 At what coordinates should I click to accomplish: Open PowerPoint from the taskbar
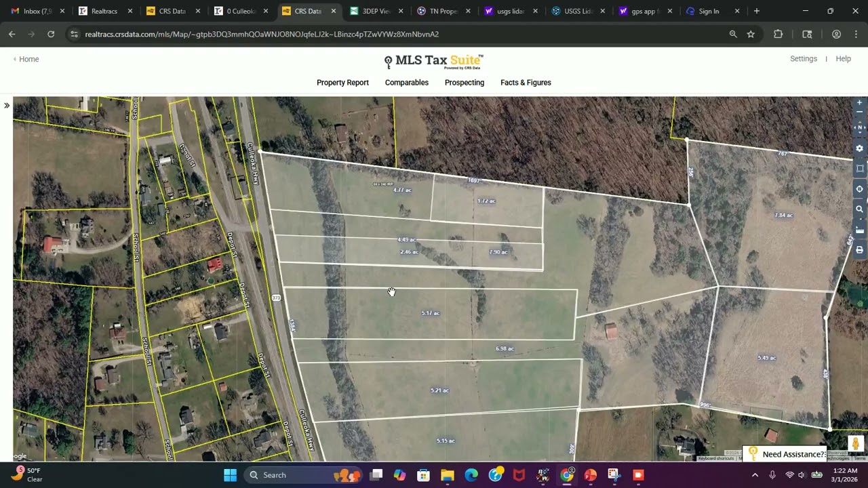(590, 475)
